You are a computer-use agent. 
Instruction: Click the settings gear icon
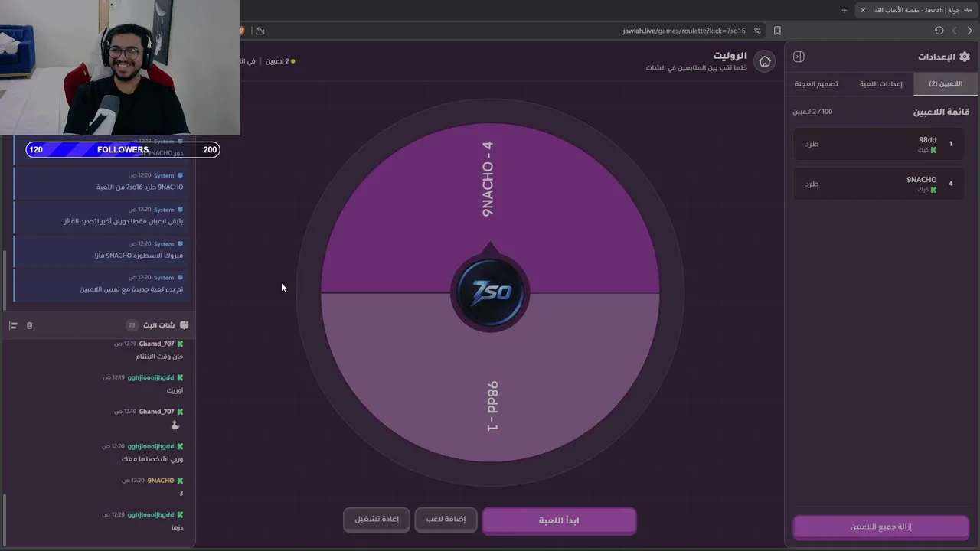964,57
